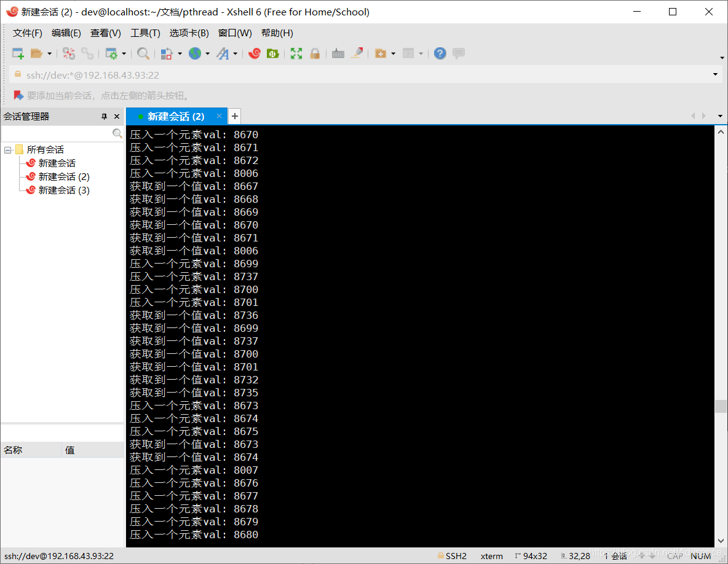Click the Reconnect chain-link icon

pos(87,53)
